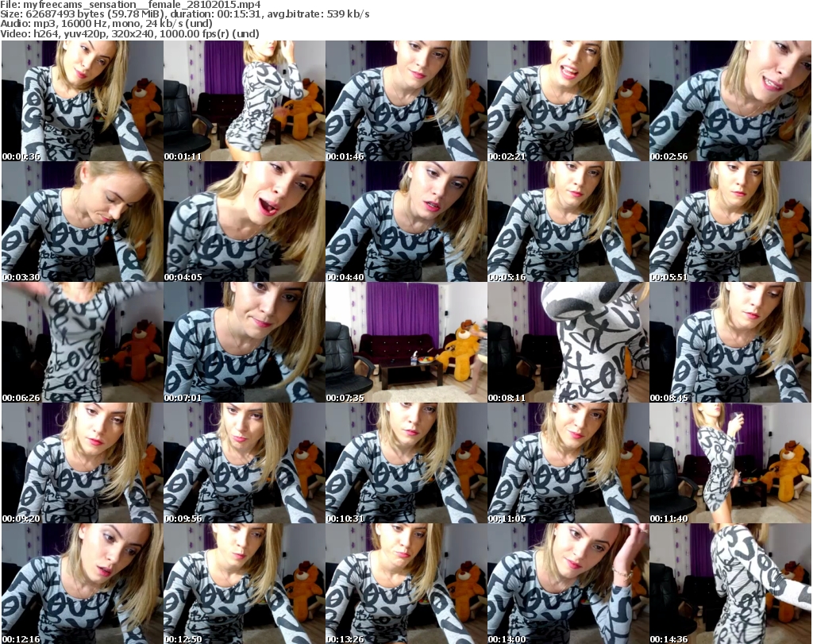Click the thumbnail stamped 00:10:31

point(406,464)
